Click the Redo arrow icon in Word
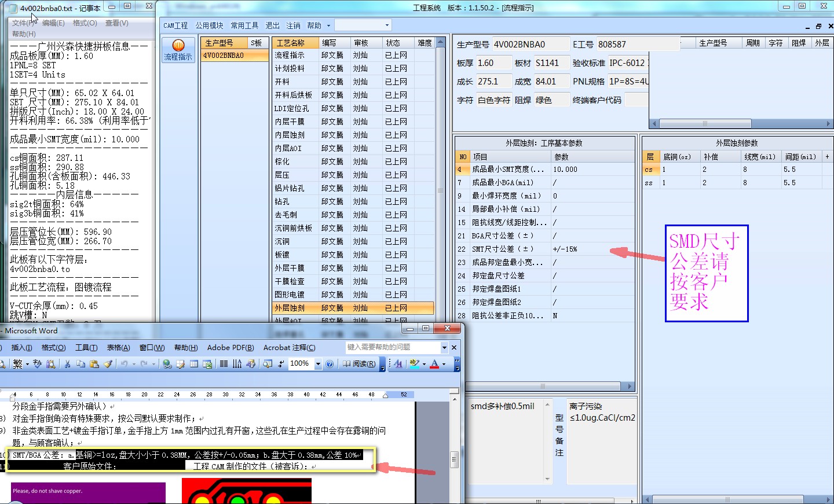The height and width of the screenshot is (504, 834). click(x=144, y=364)
